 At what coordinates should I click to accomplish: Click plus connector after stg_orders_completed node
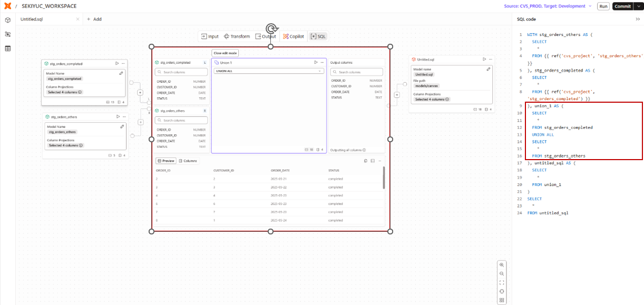(x=140, y=92)
